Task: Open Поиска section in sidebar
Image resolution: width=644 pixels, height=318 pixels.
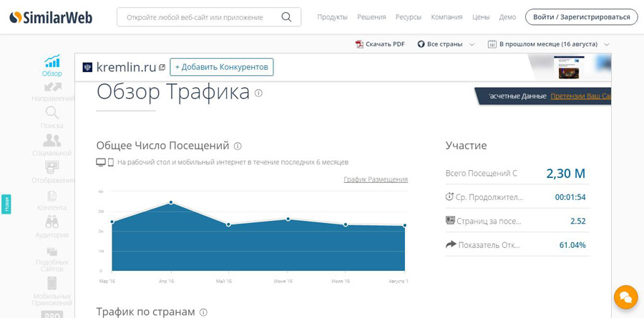Action: coord(52,118)
